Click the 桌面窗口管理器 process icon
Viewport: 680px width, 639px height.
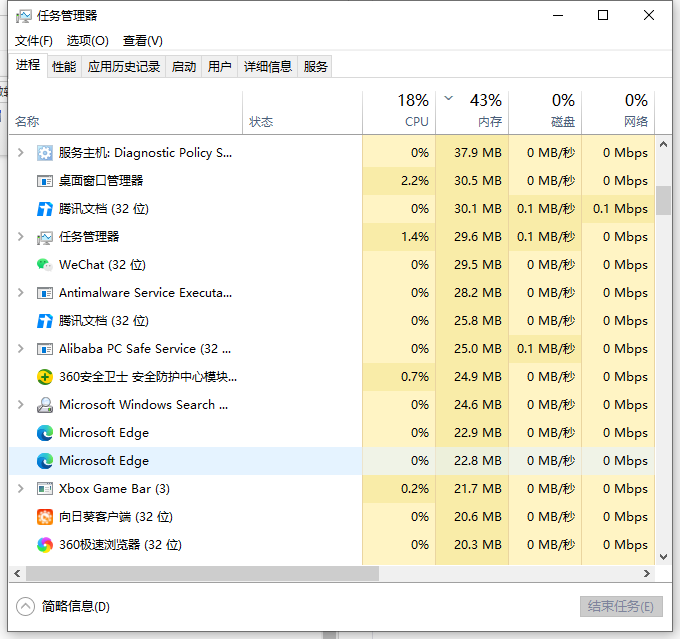click(45, 181)
